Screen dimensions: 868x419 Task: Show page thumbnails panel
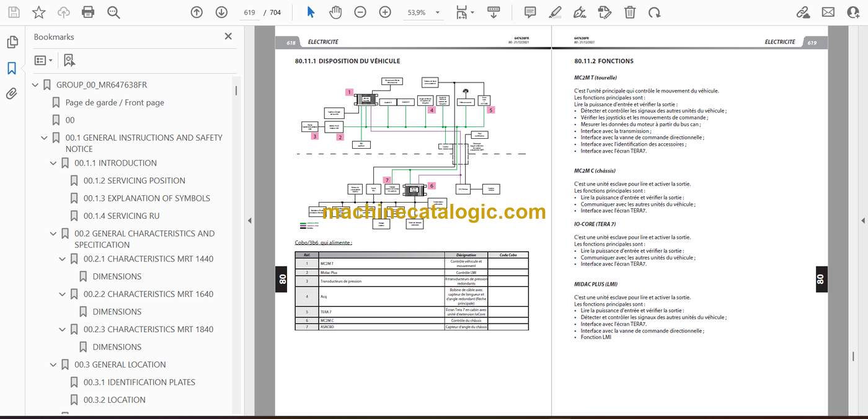click(12, 42)
